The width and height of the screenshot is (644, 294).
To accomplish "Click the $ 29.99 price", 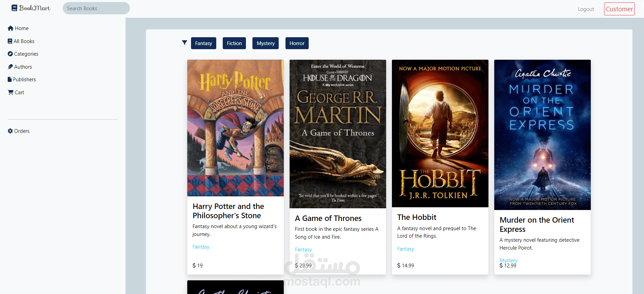I will pyautogui.click(x=303, y=265).
